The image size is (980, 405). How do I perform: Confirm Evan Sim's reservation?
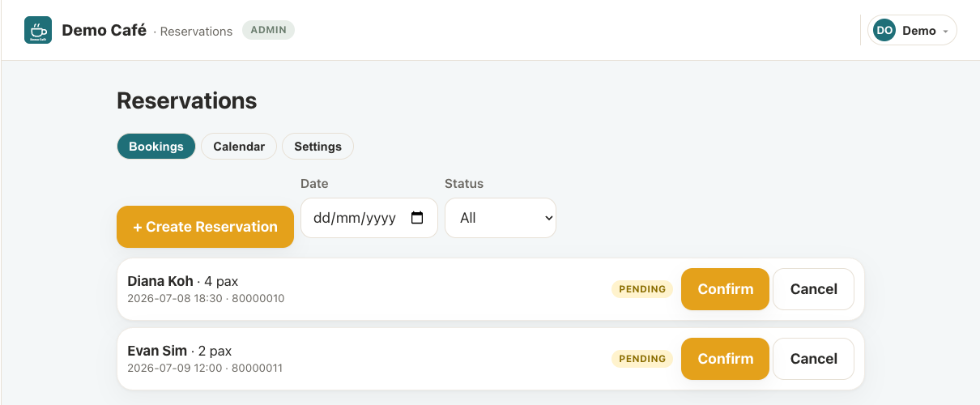[725, 359]
